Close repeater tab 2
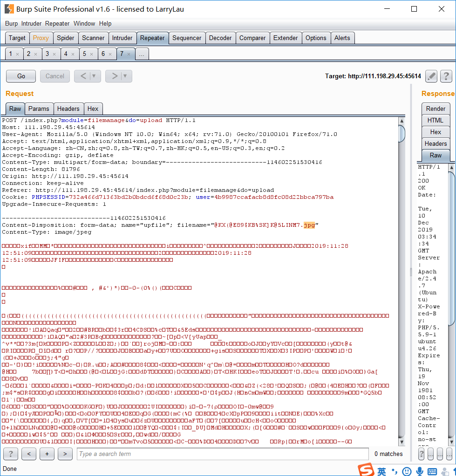 (35, 54)
